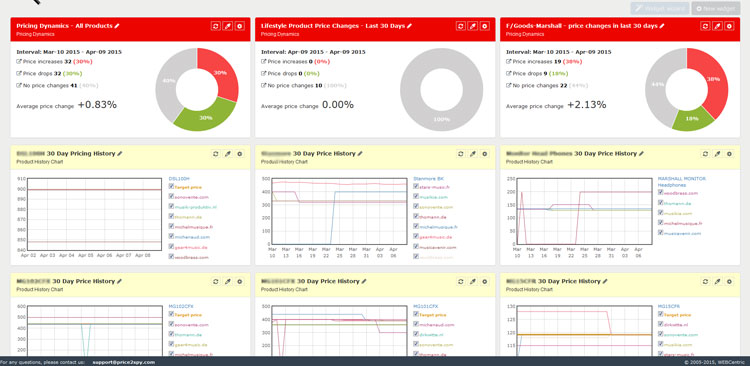The width and height of the screenshot is (750, 366).
Task: Click the Widget wizard button
Action: [x=660, y=9]
